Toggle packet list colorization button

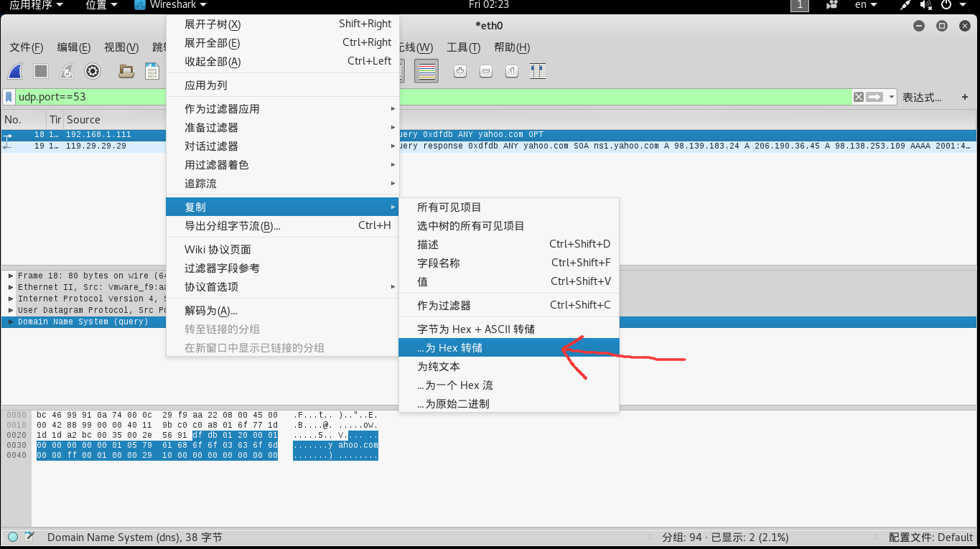(x=426, y=71)
